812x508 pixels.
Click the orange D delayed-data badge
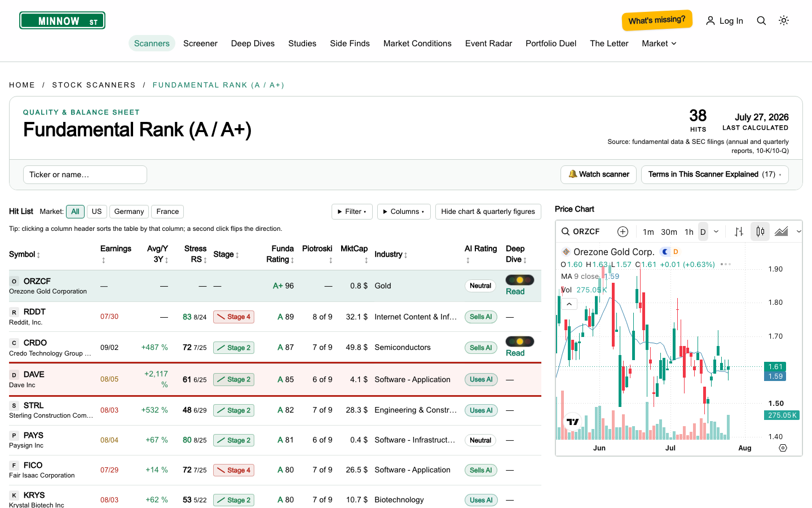coord(676,252)
